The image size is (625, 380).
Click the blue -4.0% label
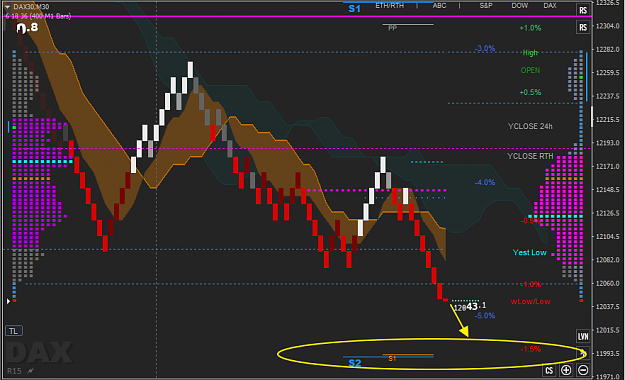click(x=485, y=183)
